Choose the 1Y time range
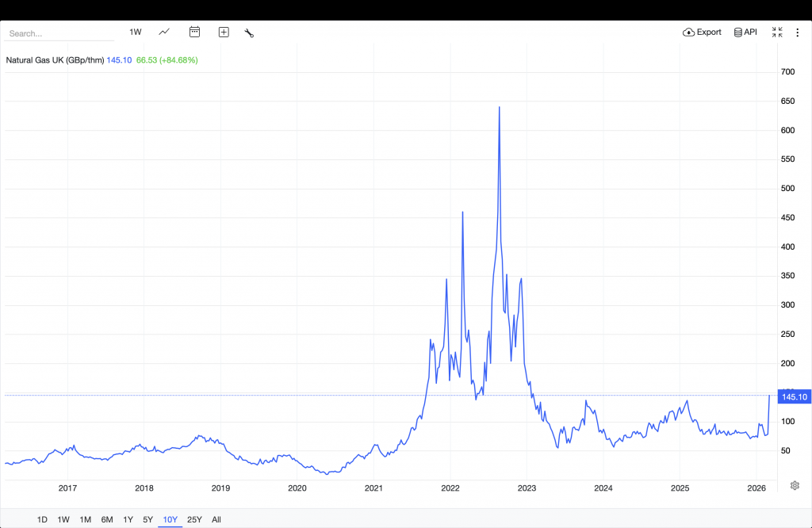The image size is (812, 528). (x=128, y=519)
